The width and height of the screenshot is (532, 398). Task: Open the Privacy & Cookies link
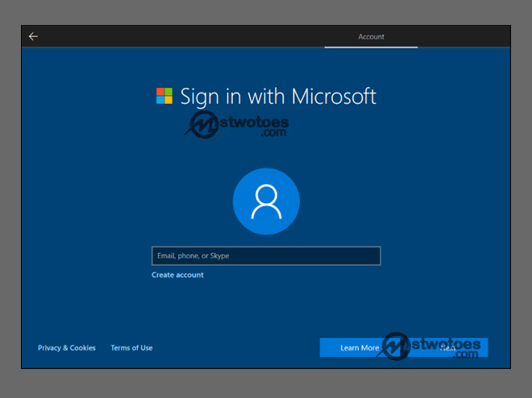click(66, 348)
